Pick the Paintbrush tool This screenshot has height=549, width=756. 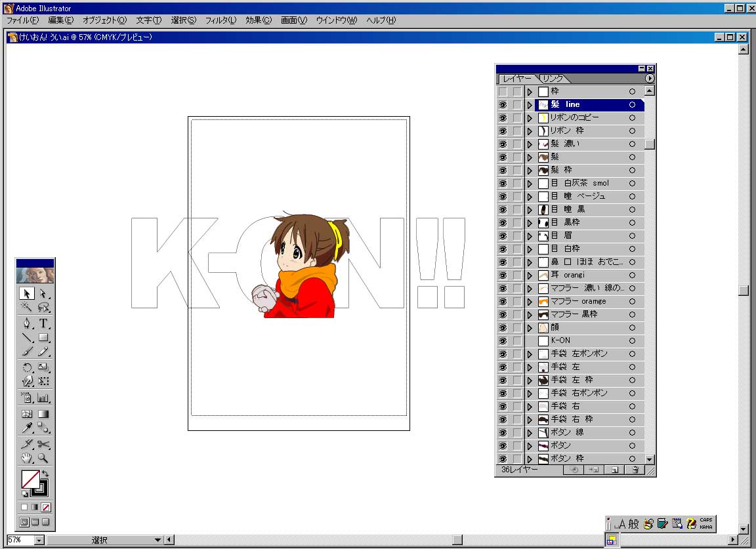pyautogui.click(x=27, y=352)
